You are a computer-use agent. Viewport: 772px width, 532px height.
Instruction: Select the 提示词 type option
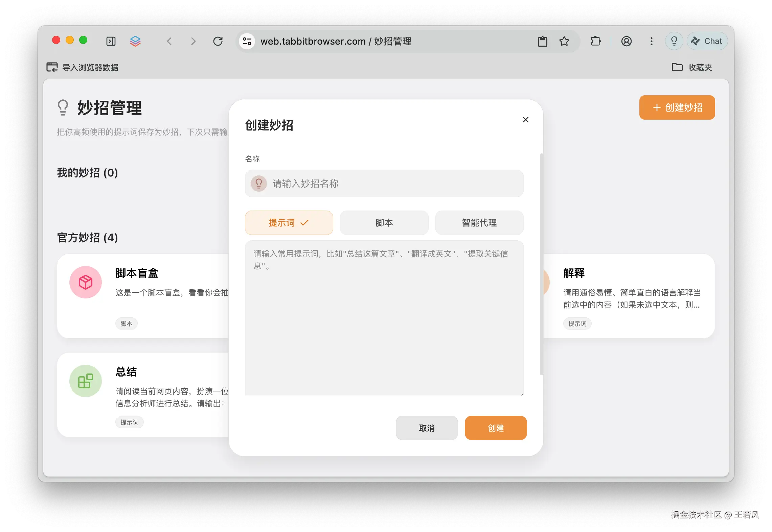click(289, 223)
